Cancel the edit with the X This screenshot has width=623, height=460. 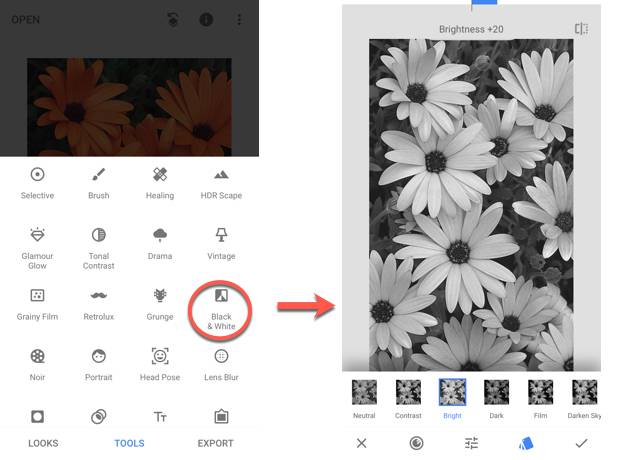(x=362, y=442)
